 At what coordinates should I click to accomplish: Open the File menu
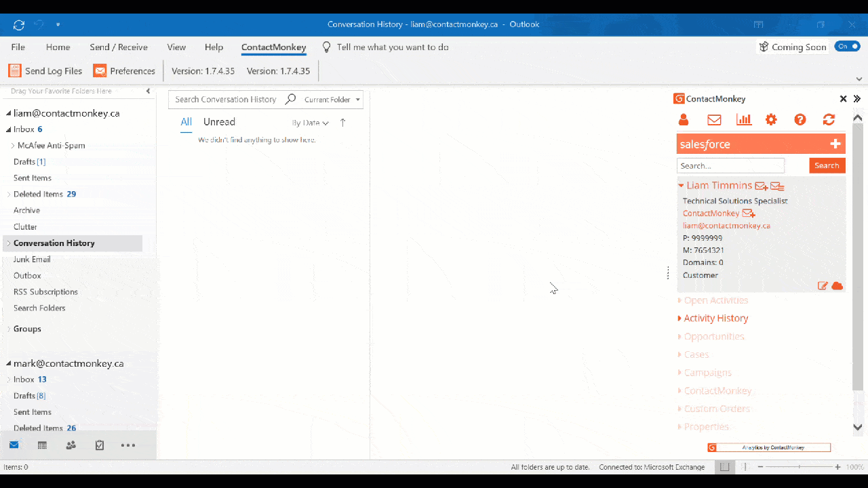coord(18,47)
